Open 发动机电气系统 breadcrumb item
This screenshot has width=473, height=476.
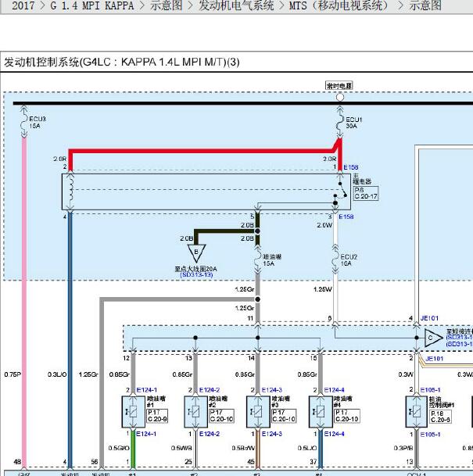coord(236,5)
